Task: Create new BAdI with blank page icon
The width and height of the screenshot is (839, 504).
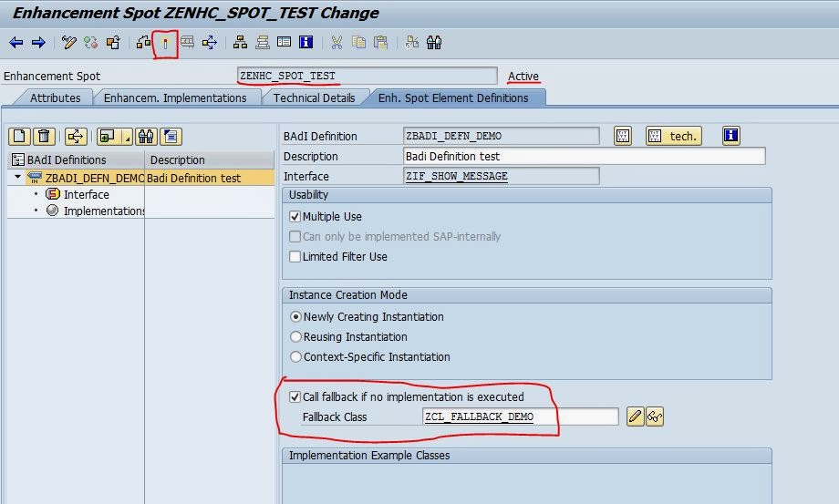Action: click(19, 137)
